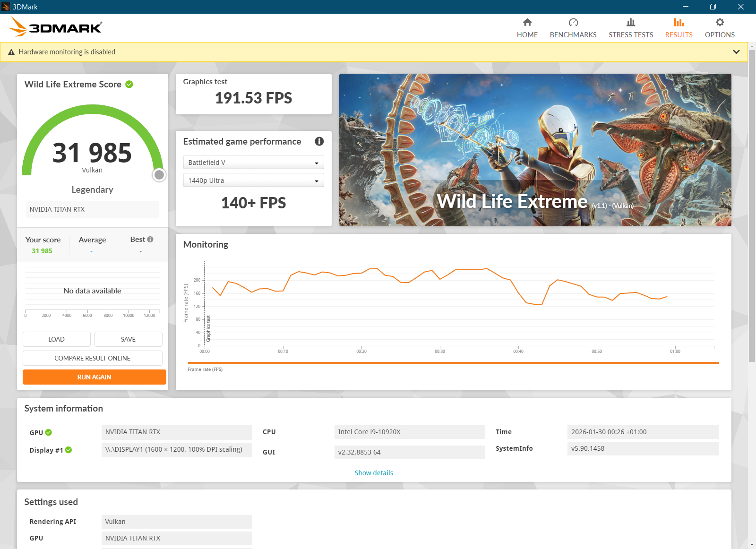
Task: Click the Show details link
Action: 374,473
